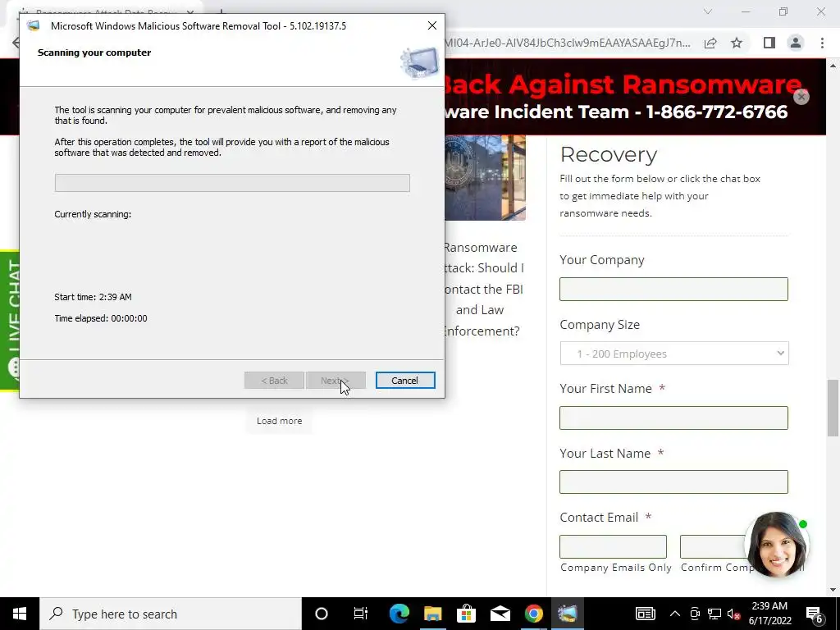Click the Your First Name field
Viewport: 840px width, 630px height.
pos(673,418)
